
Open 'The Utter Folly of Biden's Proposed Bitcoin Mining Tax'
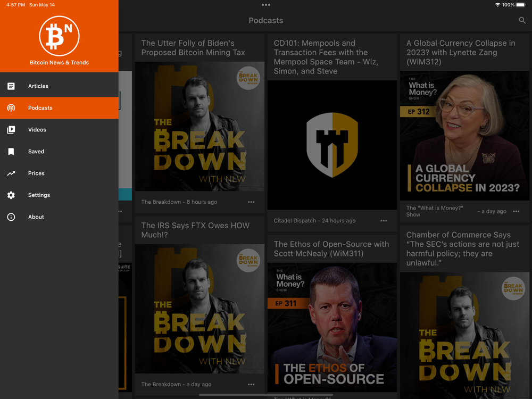tap(193, 48)
